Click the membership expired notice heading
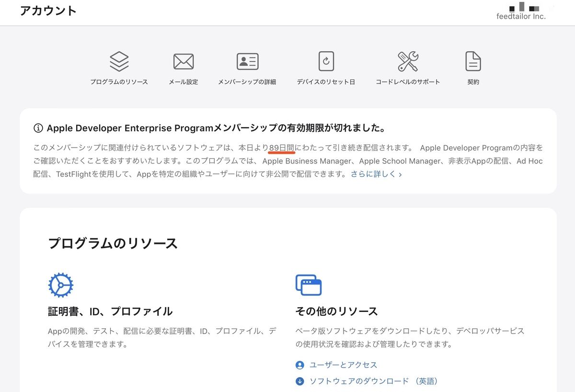 216,128
